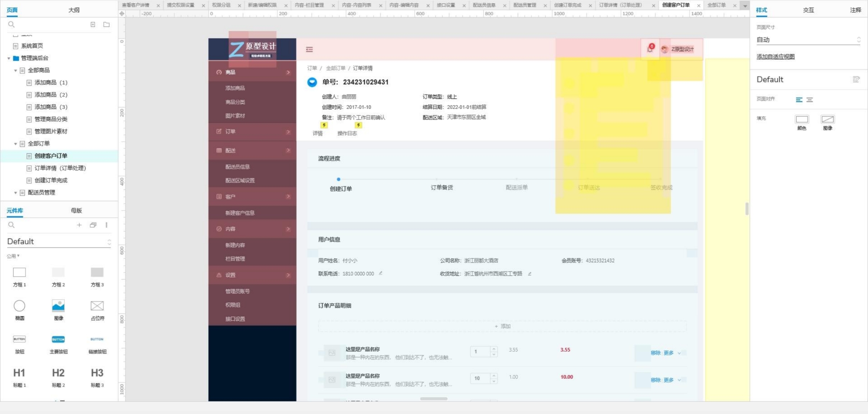Collapse the 全部订单 tree node
This screenshot has width=868, height=414.
(x=15, y=144)
